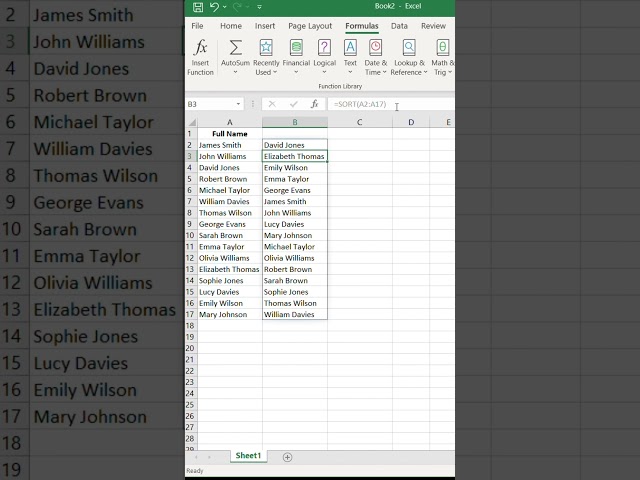Click the New Sheet plus icon

tap(287, 458)
